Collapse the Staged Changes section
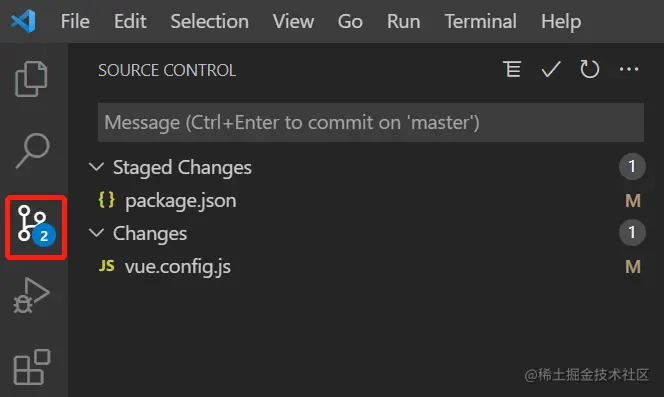Image resolution: width=664 pixels, height=397 pixels. point(97,167)
